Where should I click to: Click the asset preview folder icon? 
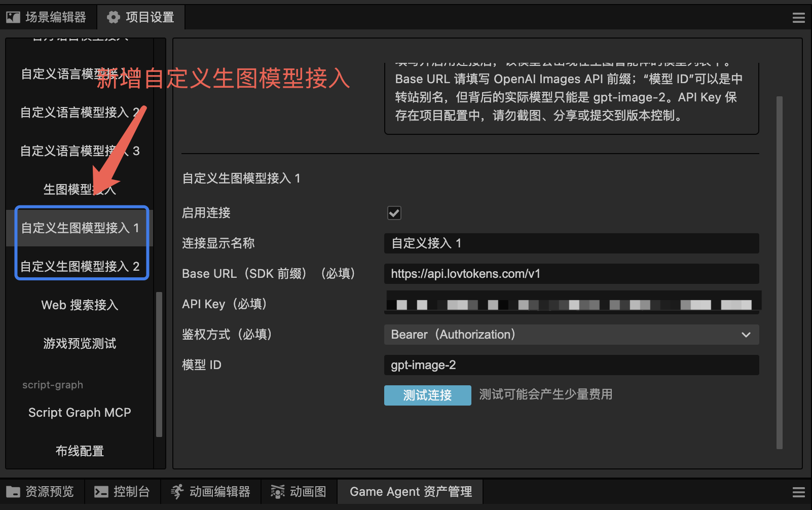pos(13,492)
